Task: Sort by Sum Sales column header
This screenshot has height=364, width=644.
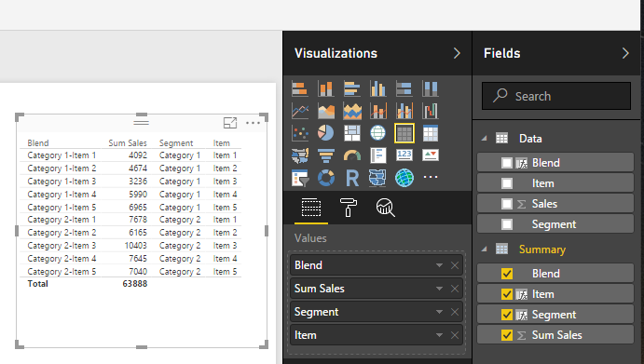Action: pyautogui.click(x=128, y=142)
